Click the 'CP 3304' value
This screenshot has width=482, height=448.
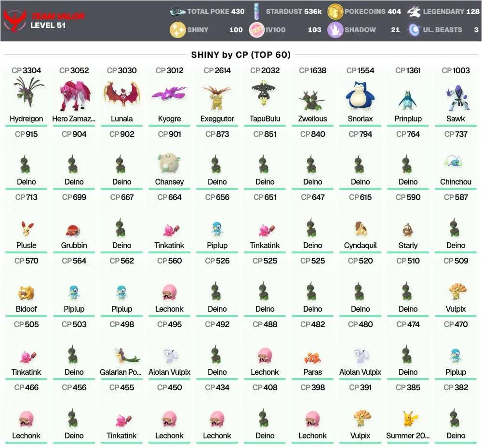click(x=27, y=71)
